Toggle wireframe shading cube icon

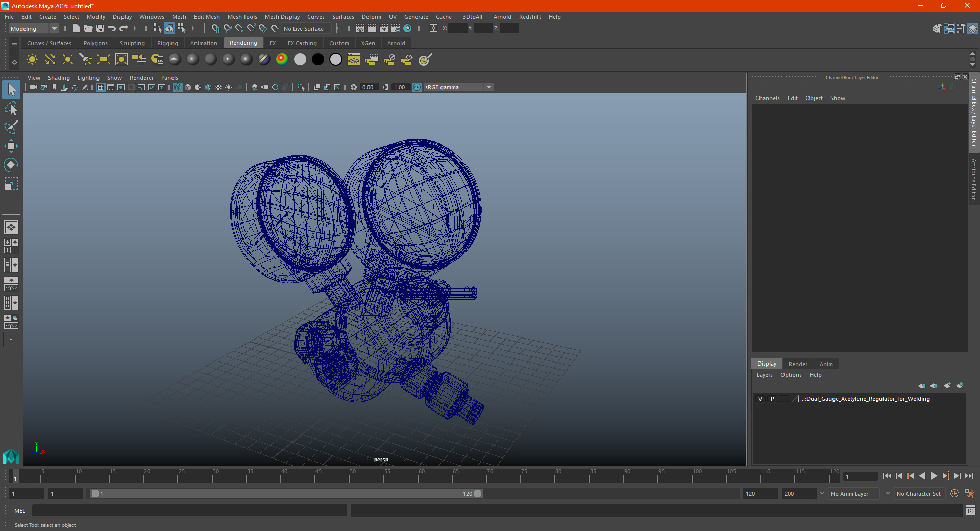tap(178, 87)
